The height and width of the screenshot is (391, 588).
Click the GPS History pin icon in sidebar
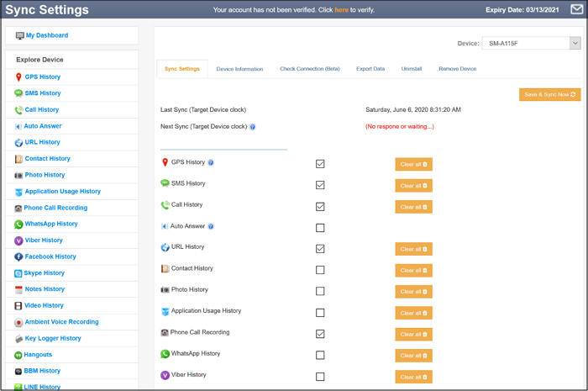click(x=18, y=77)
